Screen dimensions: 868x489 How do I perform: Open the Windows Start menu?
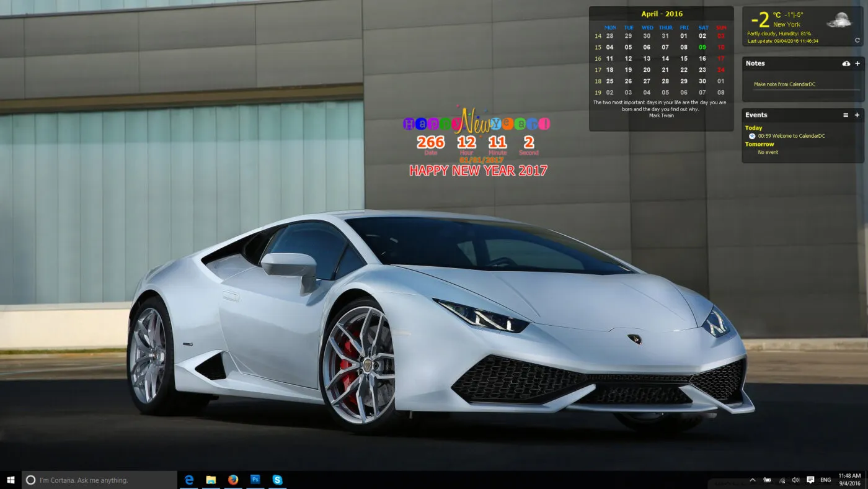click(11, 480)
